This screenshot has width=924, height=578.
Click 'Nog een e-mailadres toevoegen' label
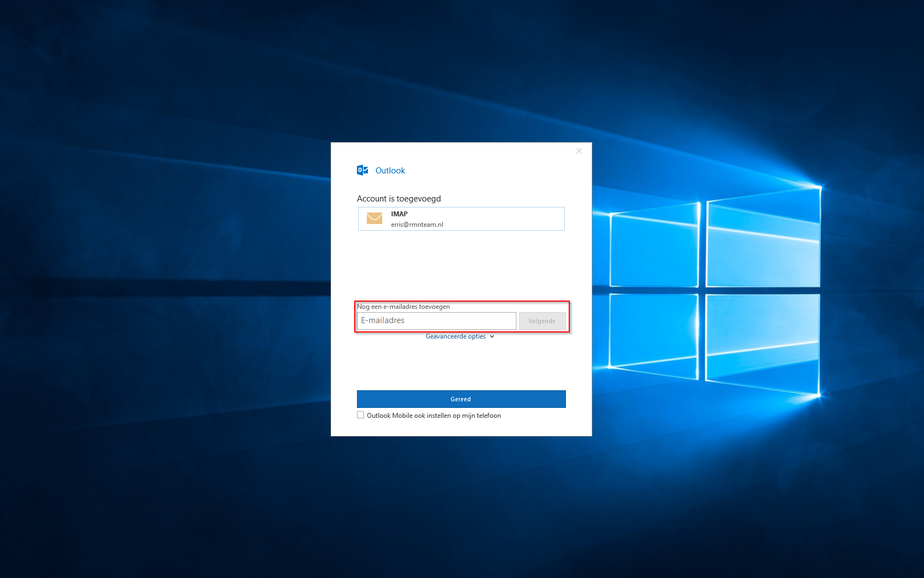tap(403, 307)
